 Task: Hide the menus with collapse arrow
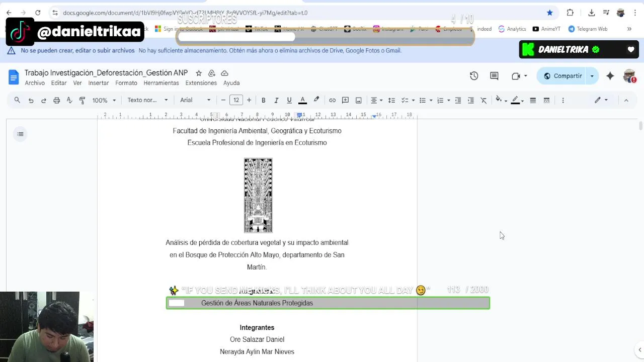pyautogui.click(x=626, y=100)
